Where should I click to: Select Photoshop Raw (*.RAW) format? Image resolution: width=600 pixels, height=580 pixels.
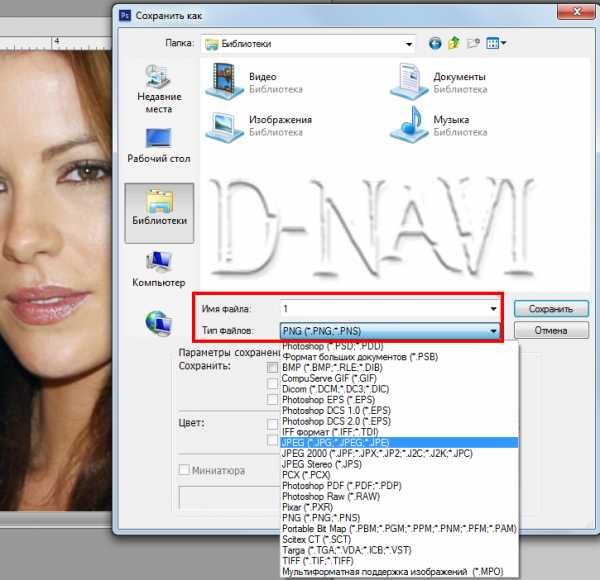pyautogui.click(x=399, y=496)
